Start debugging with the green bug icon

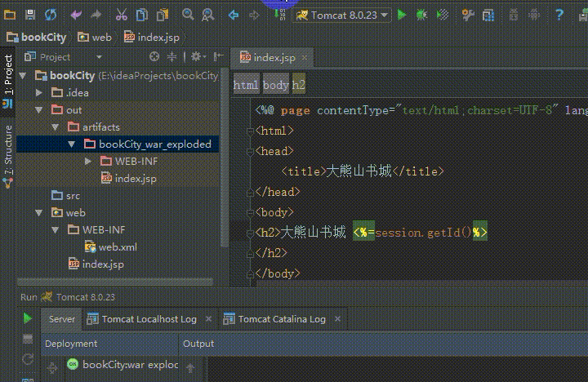(x=422, y=15)
